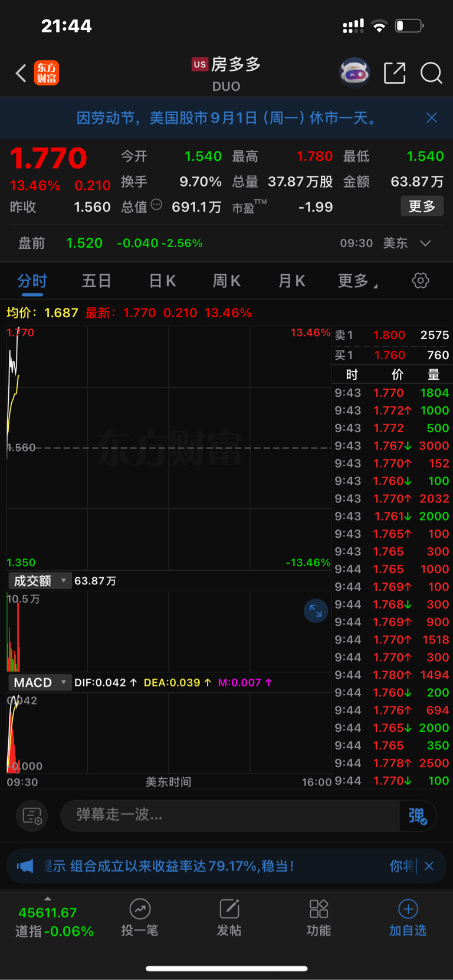453x980 pixels.
Task: Tap the 弹幕走一波 input field
Action: 230,815
